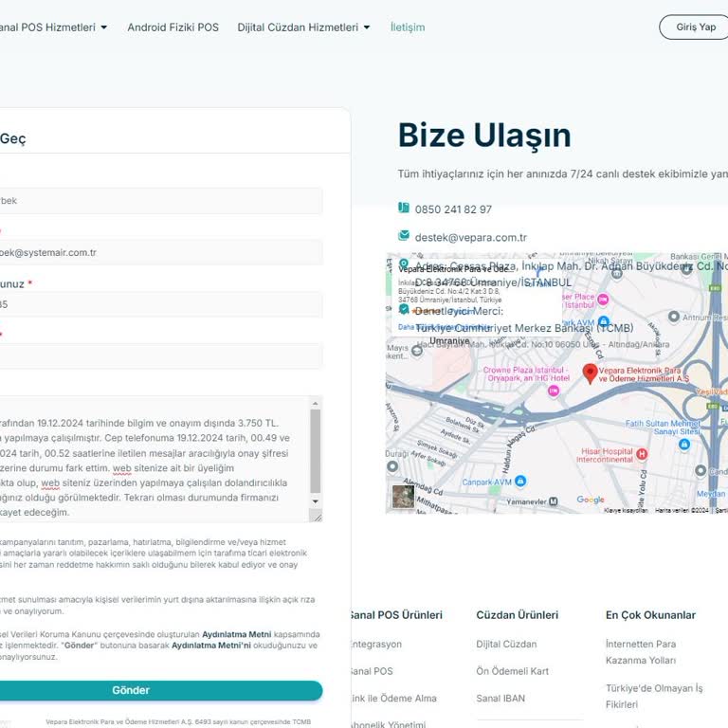Click the location pin icon before the Adres line
Image resolution: width=728 pixels, height=728 pixels.
pos(404,264)
